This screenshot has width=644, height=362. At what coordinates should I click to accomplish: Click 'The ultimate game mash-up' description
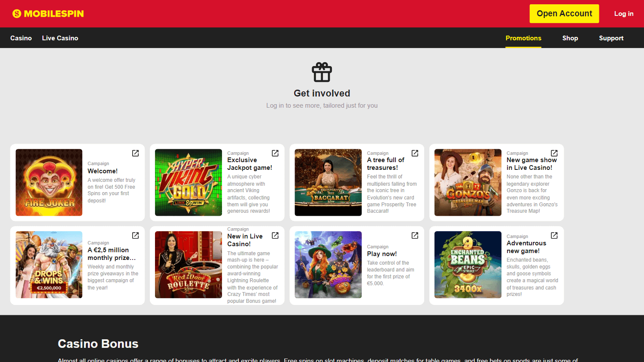tap(252, 278)
